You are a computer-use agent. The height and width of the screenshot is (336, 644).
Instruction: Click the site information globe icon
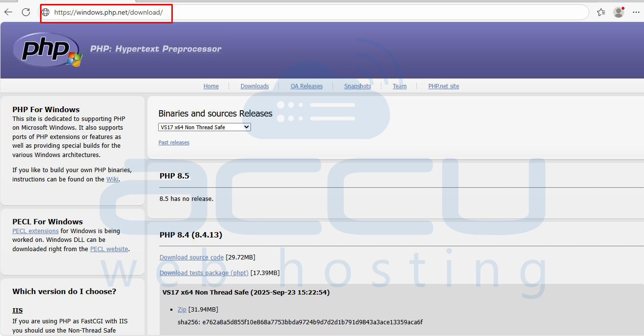45,12
